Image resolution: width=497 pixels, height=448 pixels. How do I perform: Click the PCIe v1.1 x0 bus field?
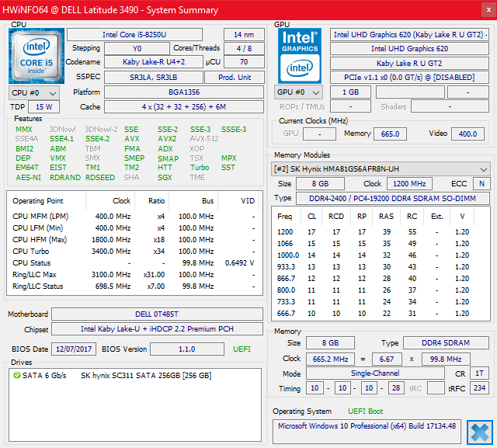click(409, 78)
